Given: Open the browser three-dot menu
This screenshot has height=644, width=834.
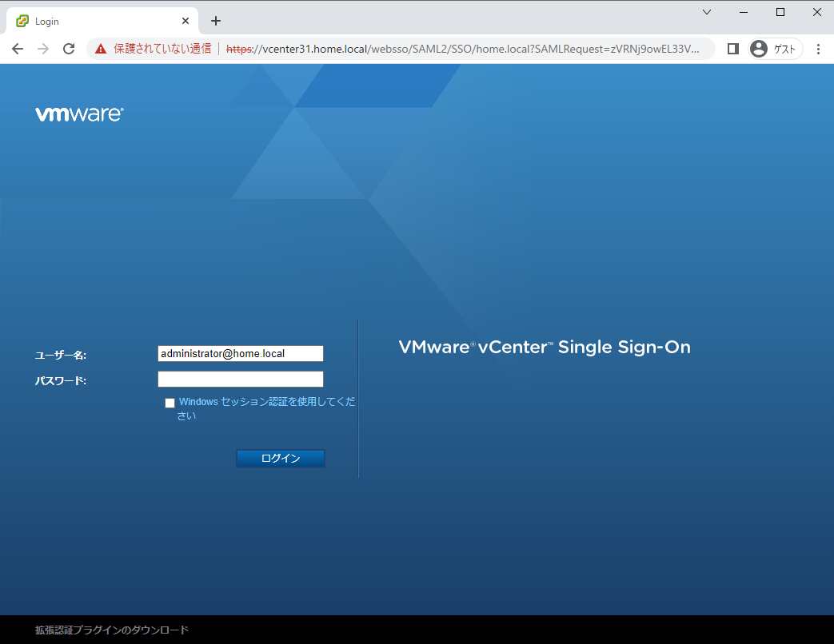Looking at the screenshot, I should [x=818, y=49].
